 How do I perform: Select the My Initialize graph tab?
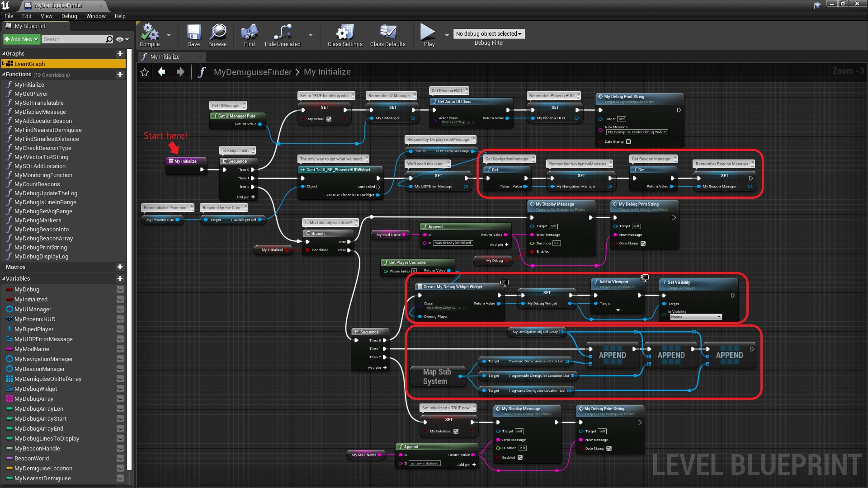click(x=171, y=57)
